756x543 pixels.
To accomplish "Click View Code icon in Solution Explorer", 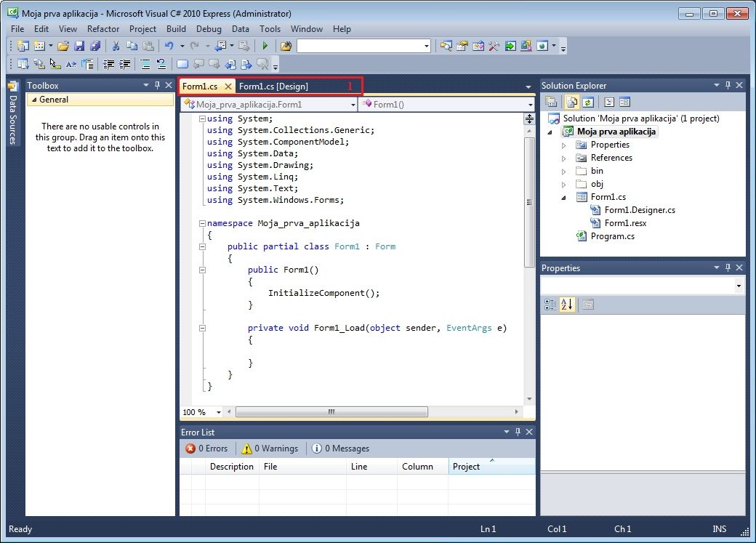I will [x=609, y=102].
